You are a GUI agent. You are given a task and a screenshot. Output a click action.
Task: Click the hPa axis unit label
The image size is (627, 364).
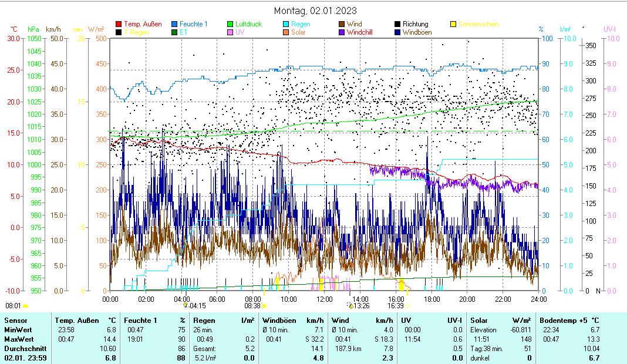point(33,29)
